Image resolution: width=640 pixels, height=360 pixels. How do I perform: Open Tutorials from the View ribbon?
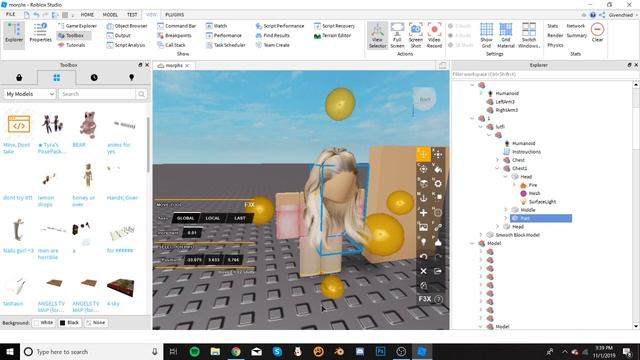click(x=72, y=45)
